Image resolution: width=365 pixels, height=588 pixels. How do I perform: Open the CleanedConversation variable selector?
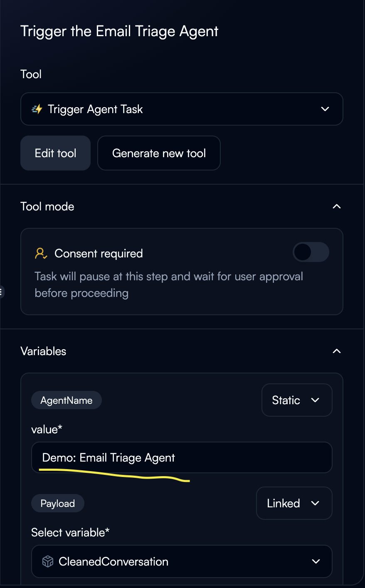click(x=182, y=561)
